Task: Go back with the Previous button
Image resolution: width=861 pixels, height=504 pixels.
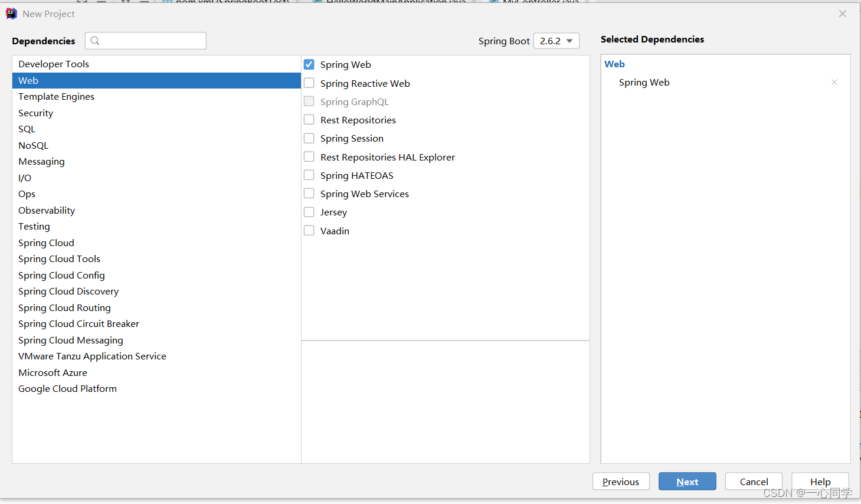Action: [x=621, y=482]
